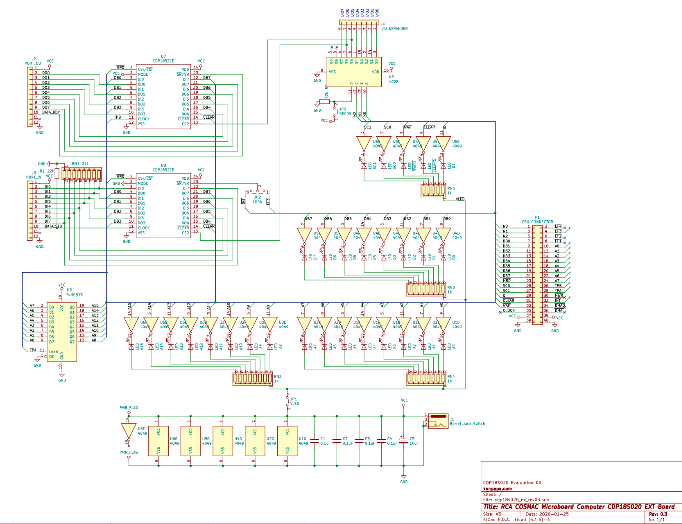Screen dimensions: 682x524
Task: Click the Rev field in the title block
Action: coord(658,513)
